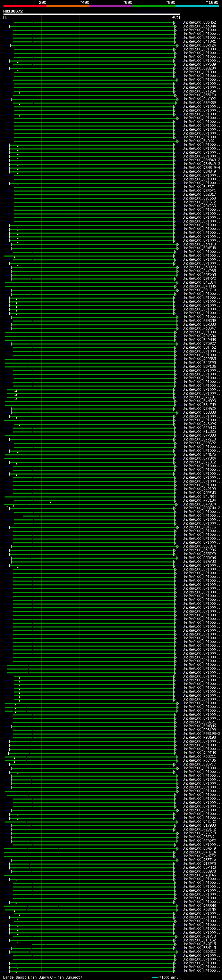222x980 pixels.
Task: Open hit UniRef100_C4YAP2
Action: tap(199, 99)
